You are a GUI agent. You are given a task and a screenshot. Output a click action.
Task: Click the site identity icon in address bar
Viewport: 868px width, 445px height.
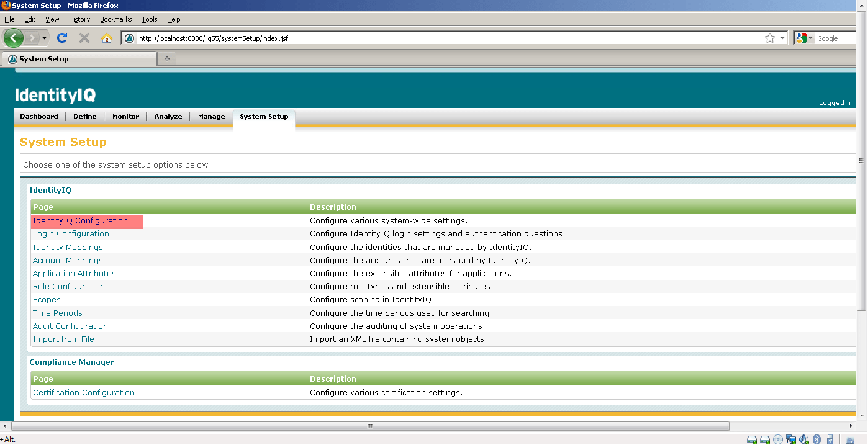pos(129,38)
